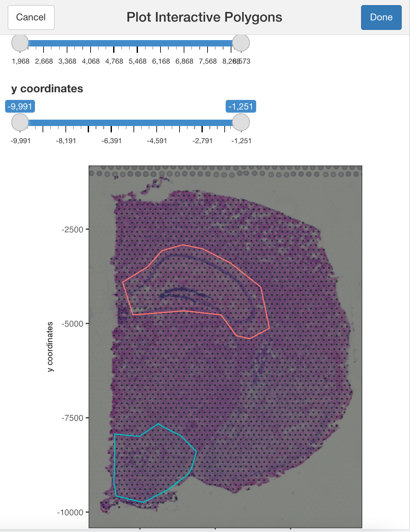Click the "y coordinates" section heading

coord(47,89)
